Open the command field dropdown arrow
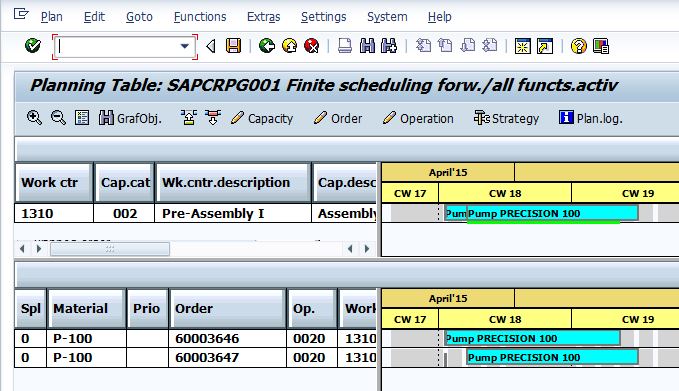The image size is (679, 391). point(184,46)
